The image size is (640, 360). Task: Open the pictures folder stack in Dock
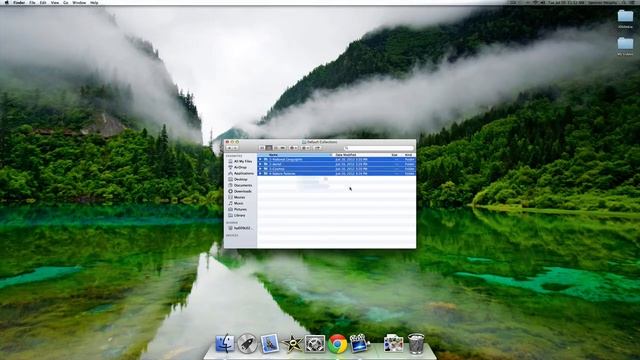point(393,344)
